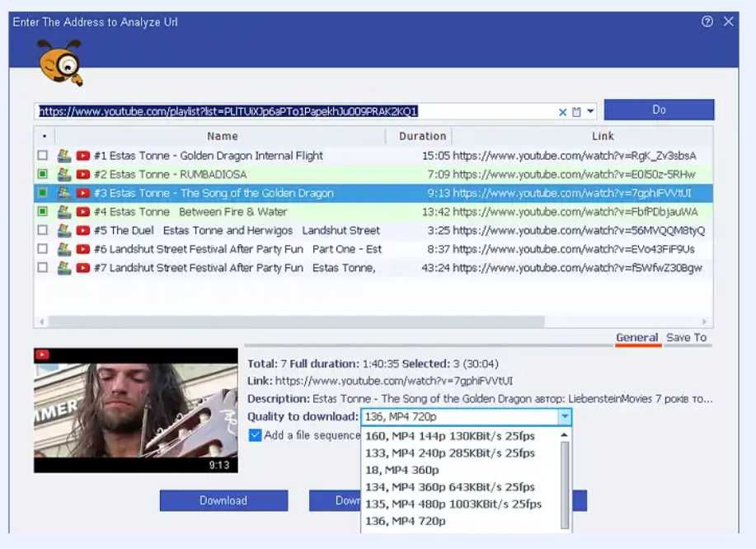Click the quality dropdown arrow button
The image size is (756, 549).
click(x=565, y=416)
